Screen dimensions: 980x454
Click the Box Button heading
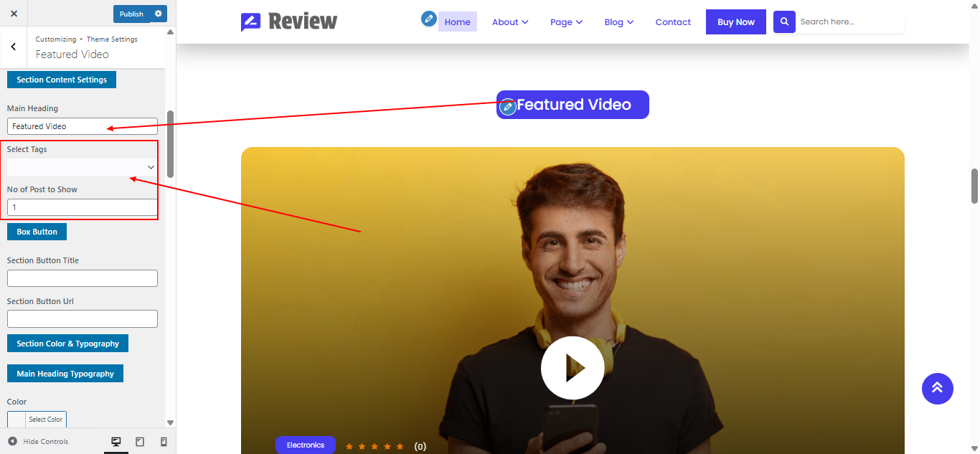pos(37,232)
